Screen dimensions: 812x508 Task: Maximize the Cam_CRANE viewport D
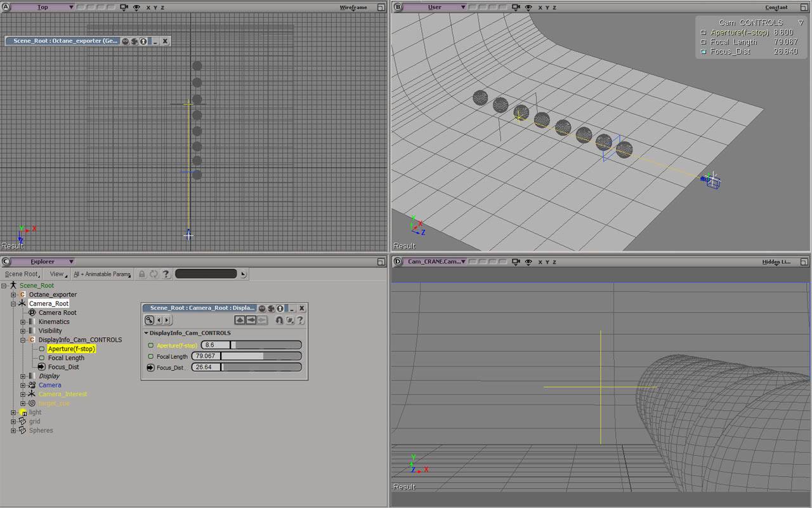[804, 262]
